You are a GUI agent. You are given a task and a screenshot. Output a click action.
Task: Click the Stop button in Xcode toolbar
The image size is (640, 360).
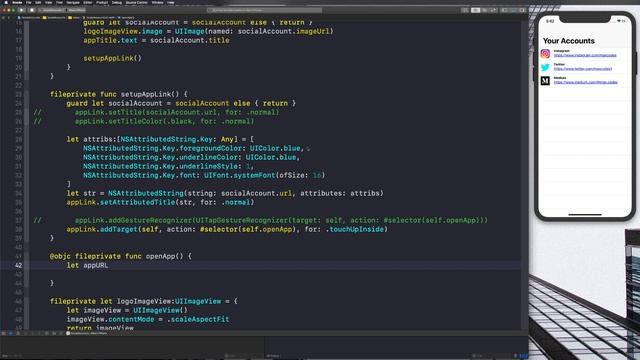32,10
